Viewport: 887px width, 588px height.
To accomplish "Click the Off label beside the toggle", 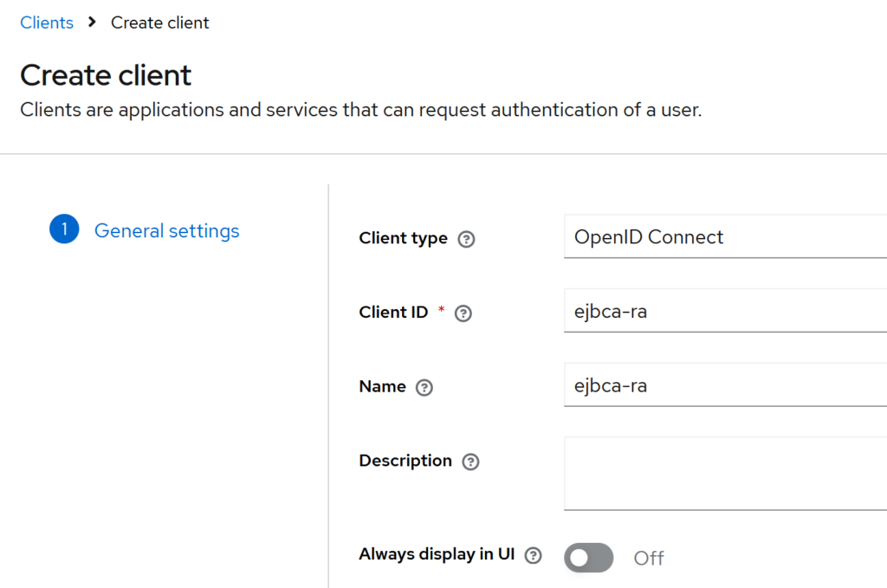I will point(649,559).
